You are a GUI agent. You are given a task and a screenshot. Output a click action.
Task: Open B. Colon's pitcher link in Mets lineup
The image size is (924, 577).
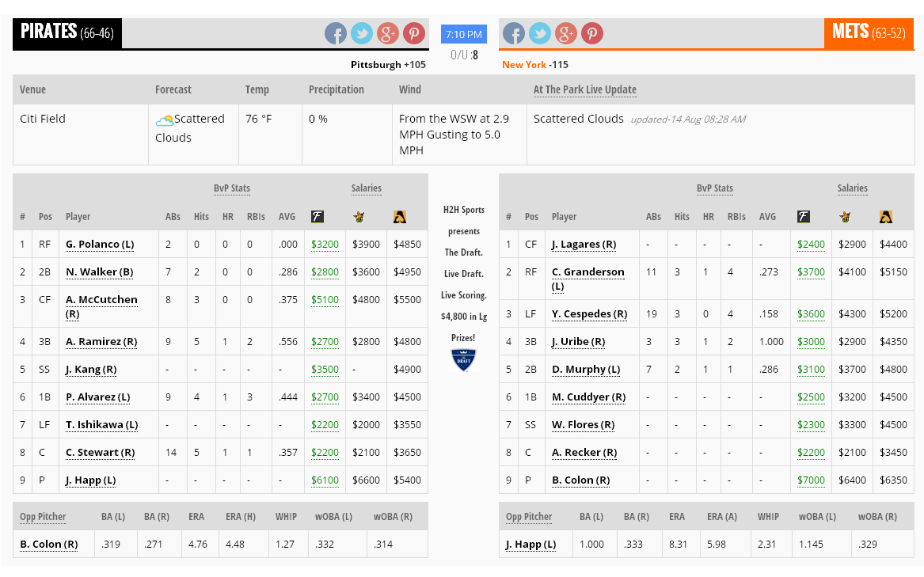580,480
